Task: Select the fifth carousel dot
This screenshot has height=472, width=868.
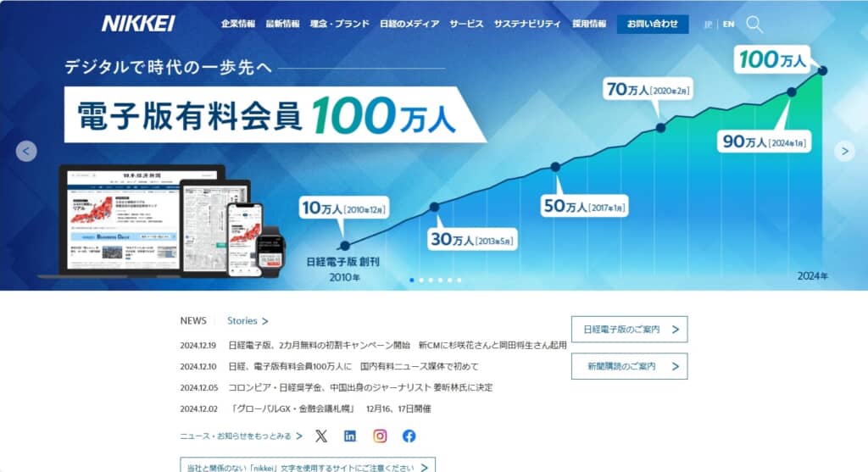Action: coord(449,280)
